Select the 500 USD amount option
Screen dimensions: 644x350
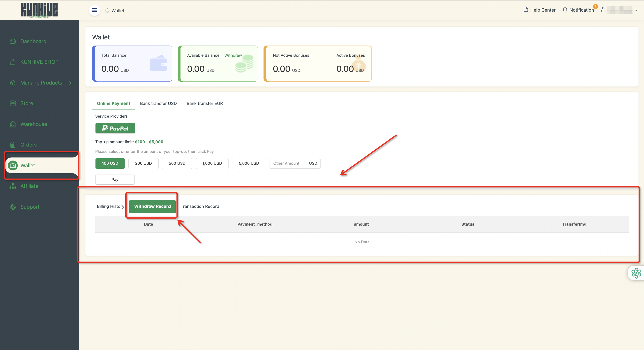[177, 163]
